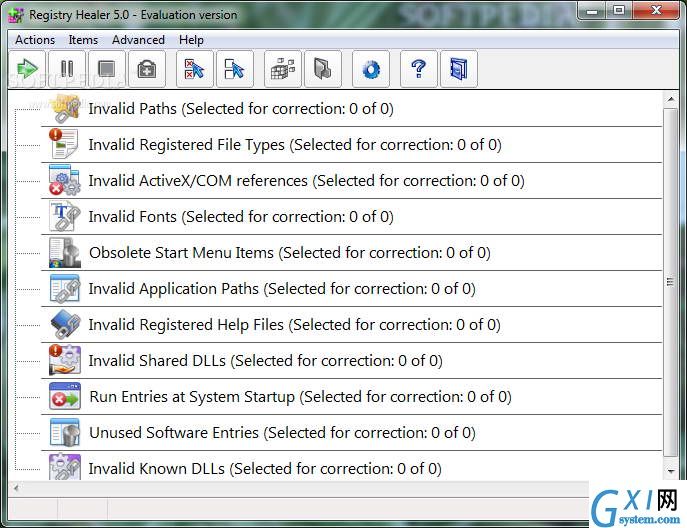This screenshot has width=687, height=528.
Task: Open the Advanced menu
Action: (x=138, y=40)
